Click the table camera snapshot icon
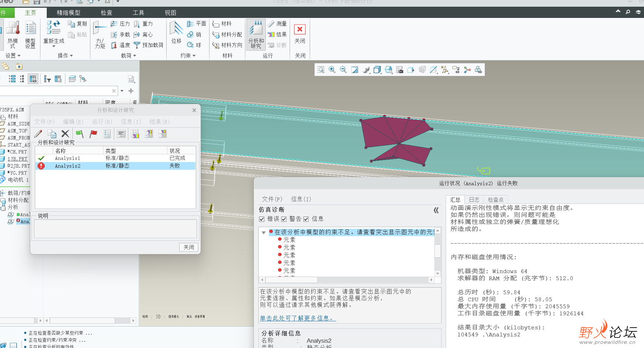Screen dimensions: 644x348 coord(400,70)
